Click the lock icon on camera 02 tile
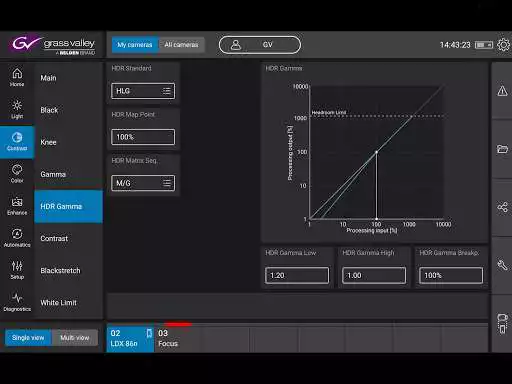512x384 pixels. click(x=149, y=333)
